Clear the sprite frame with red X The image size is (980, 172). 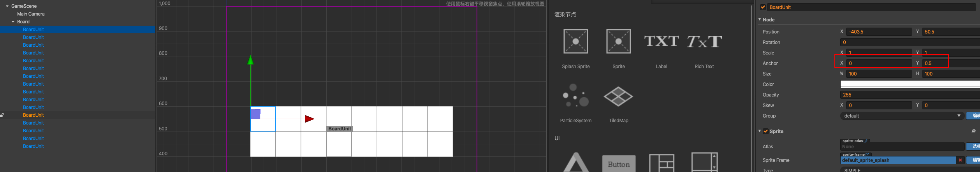pyautogui.click(x=960, y=160)
